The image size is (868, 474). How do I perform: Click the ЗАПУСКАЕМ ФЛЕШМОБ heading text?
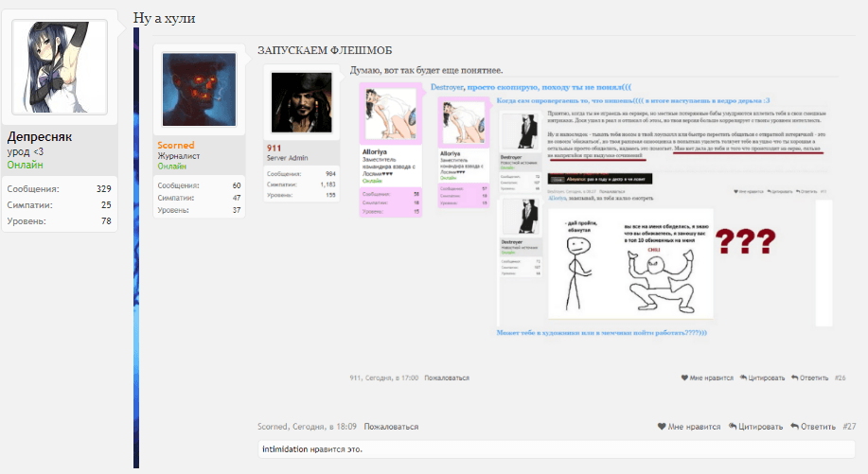tap(325, 50)
